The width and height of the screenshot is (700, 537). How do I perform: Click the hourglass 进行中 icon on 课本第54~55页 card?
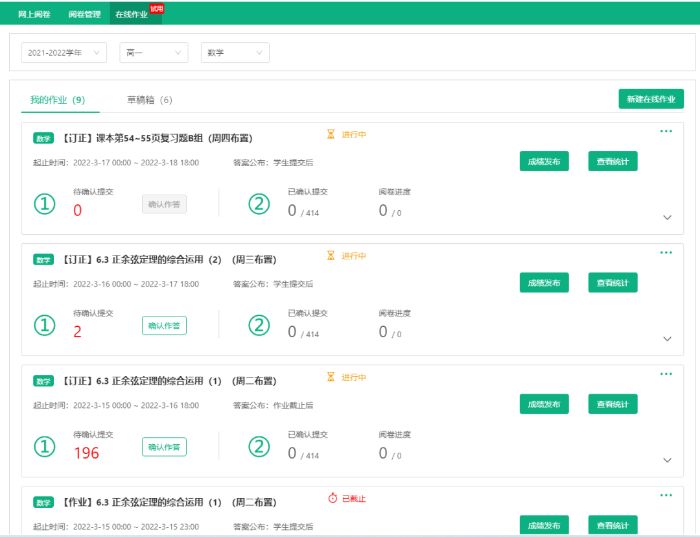tap(331, 134)
